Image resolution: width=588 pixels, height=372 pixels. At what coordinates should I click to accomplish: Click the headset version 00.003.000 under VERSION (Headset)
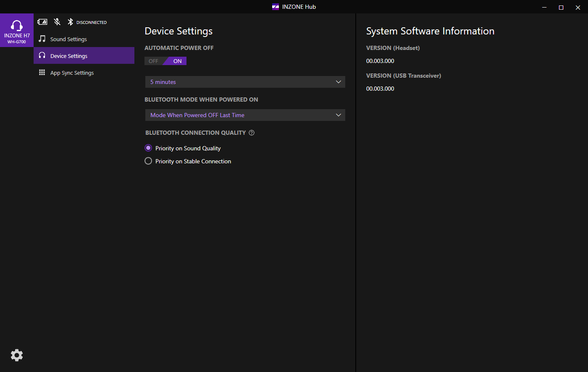(380, 61)
